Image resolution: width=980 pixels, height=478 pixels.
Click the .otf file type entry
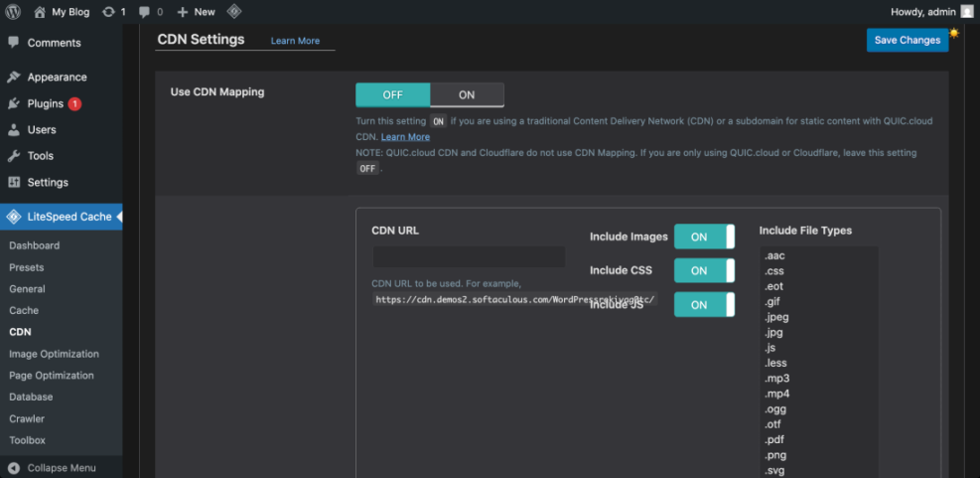pos(772,424)
